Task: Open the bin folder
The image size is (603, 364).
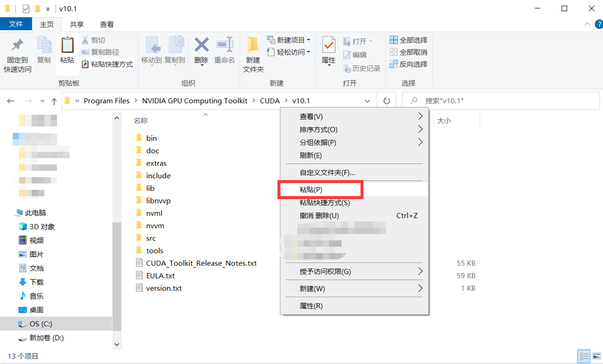Action: (152, 138)
